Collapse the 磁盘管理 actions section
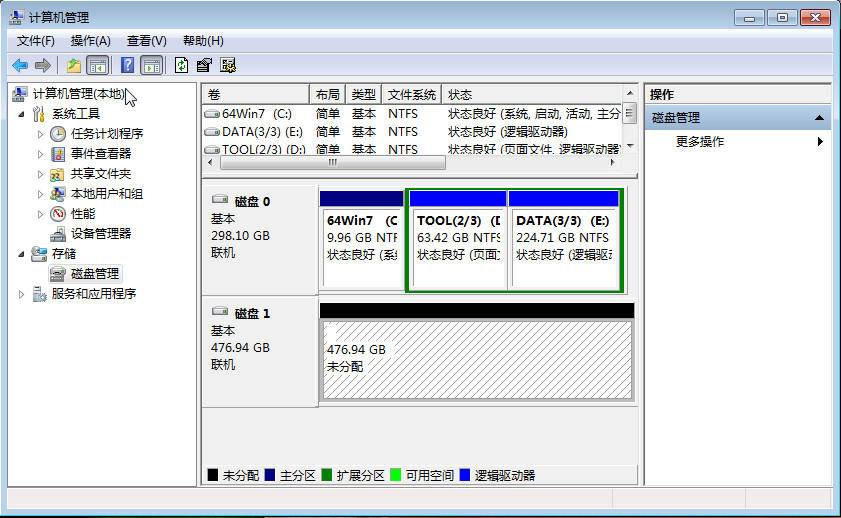This screenshot has width=841, height=518. click(x=819, y=118)
